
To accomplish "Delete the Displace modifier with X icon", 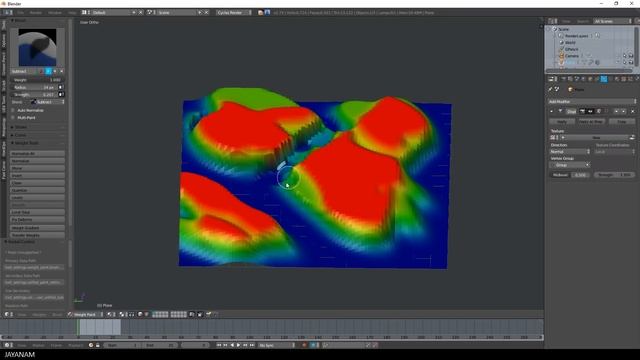I will [x=633, y=111].
